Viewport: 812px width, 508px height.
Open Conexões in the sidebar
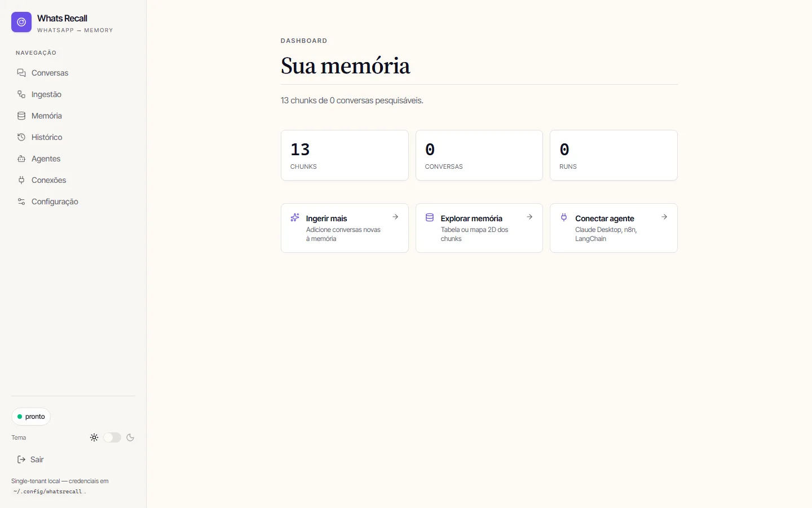(x=73, y=180)
